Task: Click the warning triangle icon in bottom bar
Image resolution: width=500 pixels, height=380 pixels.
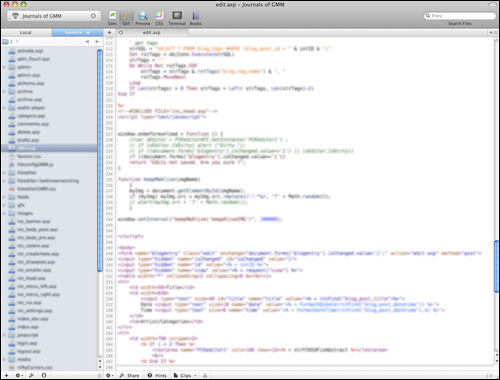Action: click(x=205, y=375)
